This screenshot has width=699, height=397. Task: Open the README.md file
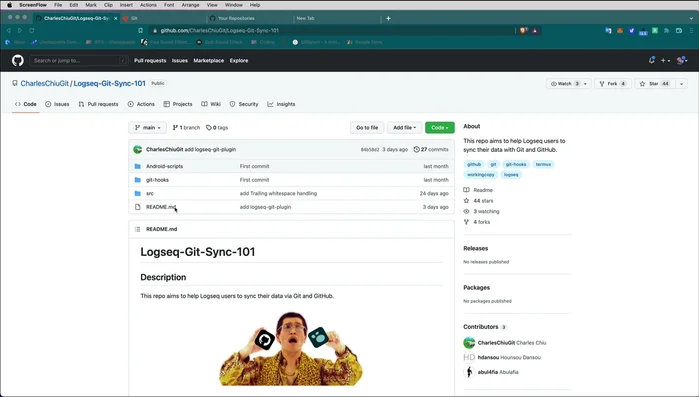[x=161, y=207]
